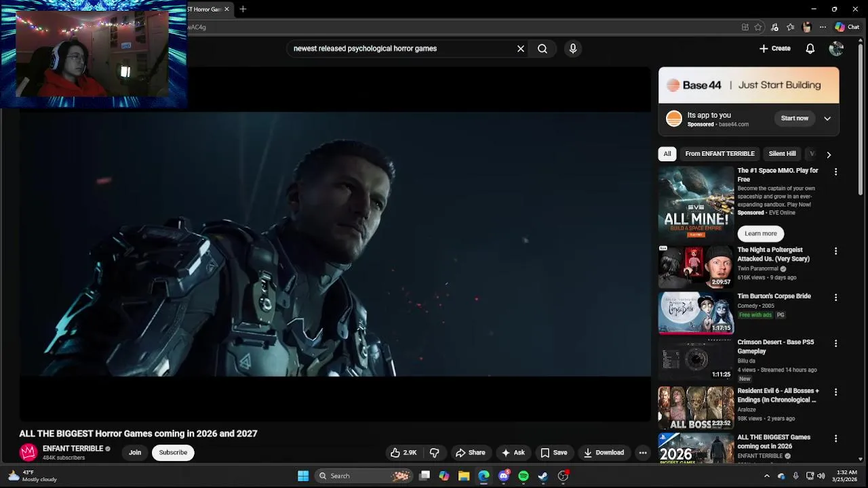
Task: Subscribe to ENFANT TERRIBLE
Action: point(173,453)
